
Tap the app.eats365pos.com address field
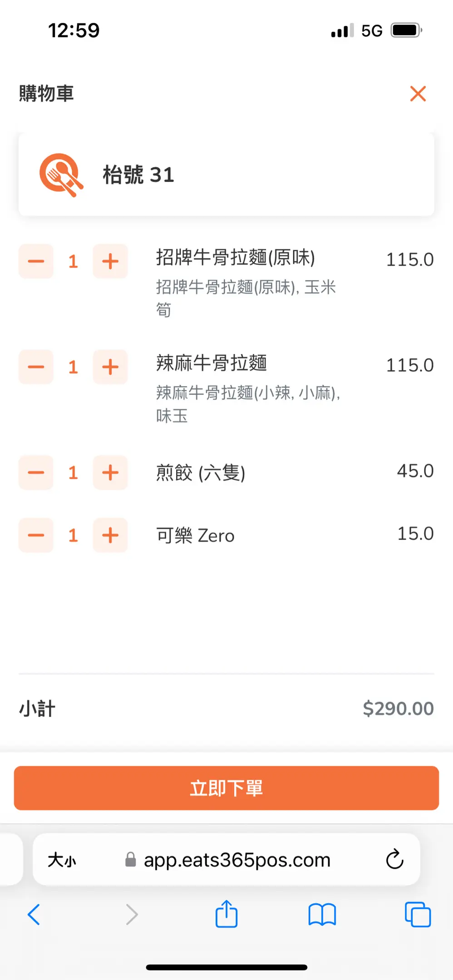[x=236, y=860]
